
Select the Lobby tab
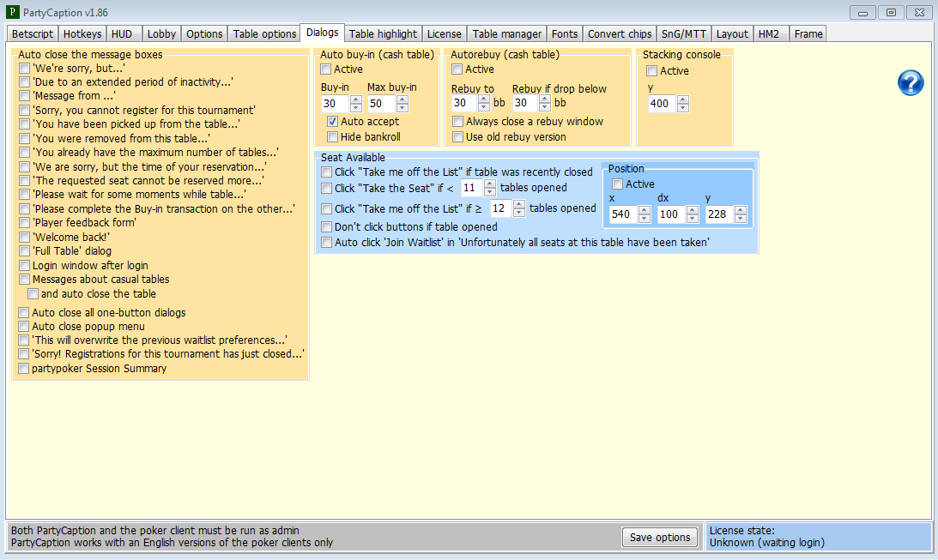click(x=161, y=34)
